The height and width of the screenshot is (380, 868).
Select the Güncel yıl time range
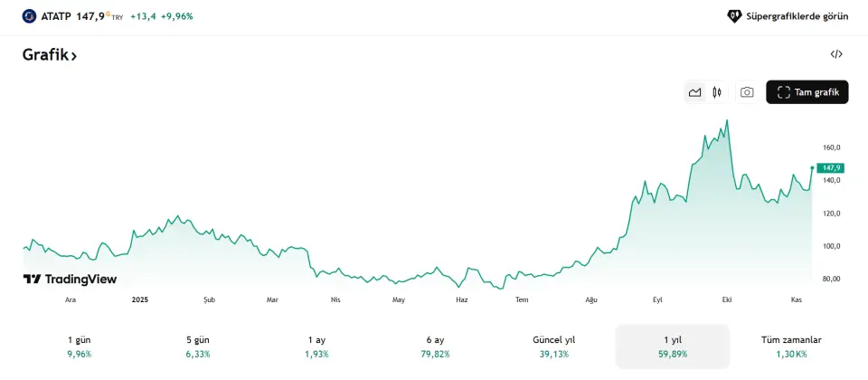coord(553,347)
